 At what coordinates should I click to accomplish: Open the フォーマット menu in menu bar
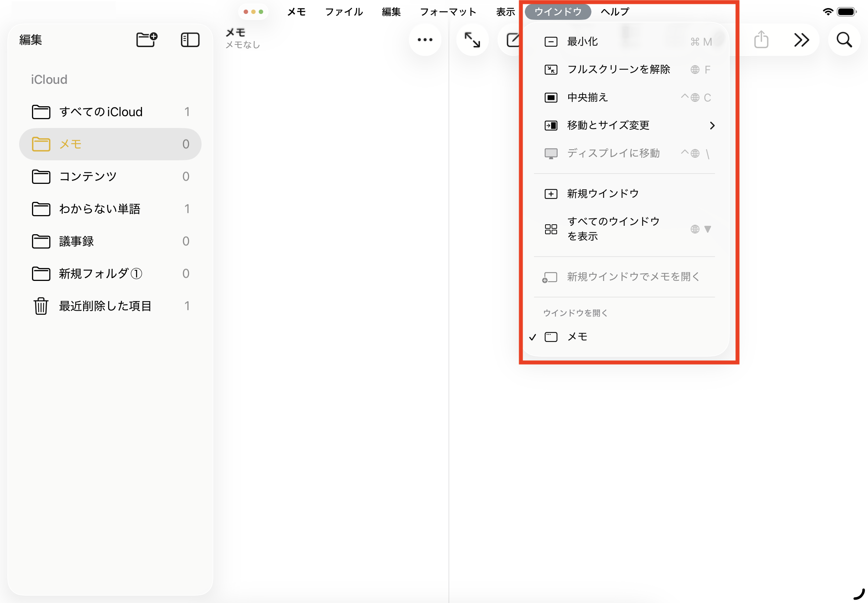(448, 12)
